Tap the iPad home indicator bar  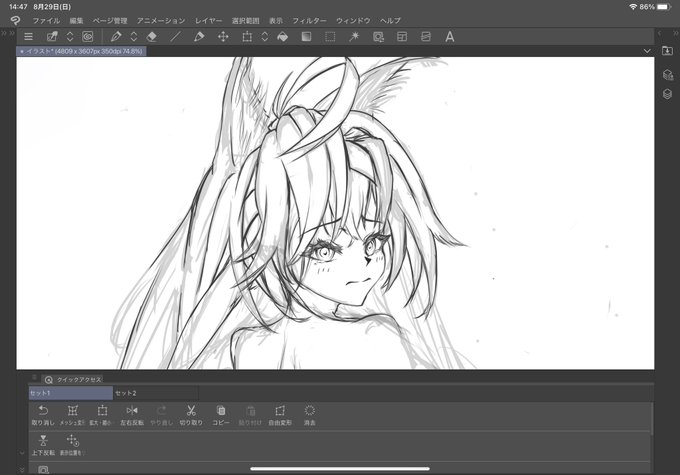(x=340, y=468)
